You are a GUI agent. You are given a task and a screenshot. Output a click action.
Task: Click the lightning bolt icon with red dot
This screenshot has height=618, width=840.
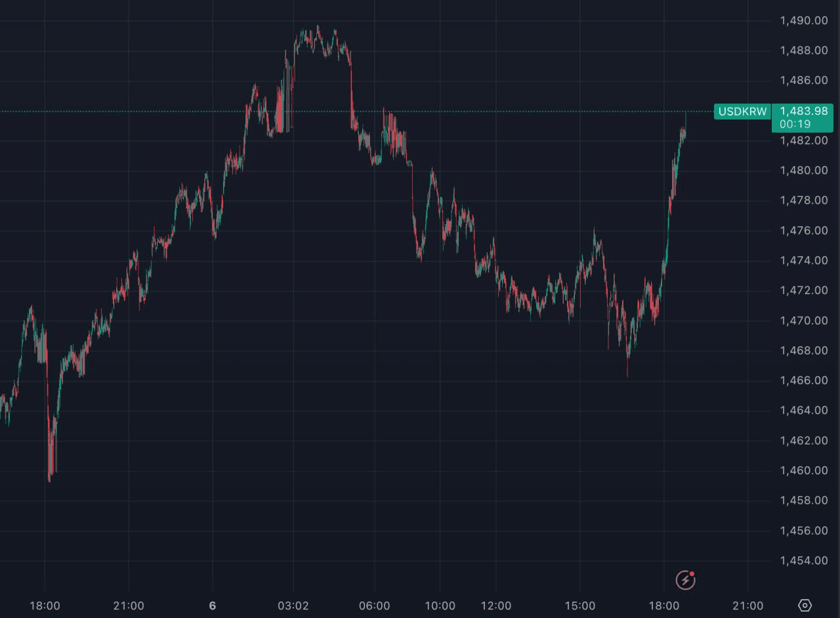point(685,580)
